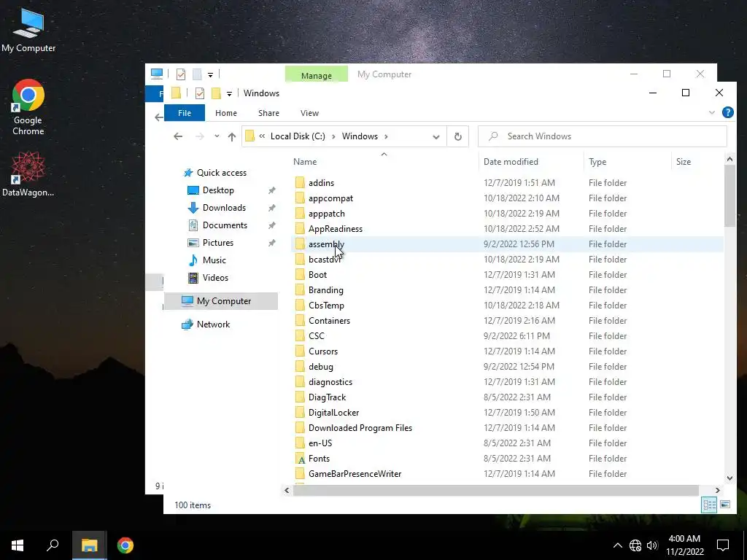Select Videos in the sidebar

pyautogui.click(x=215, y=278)
